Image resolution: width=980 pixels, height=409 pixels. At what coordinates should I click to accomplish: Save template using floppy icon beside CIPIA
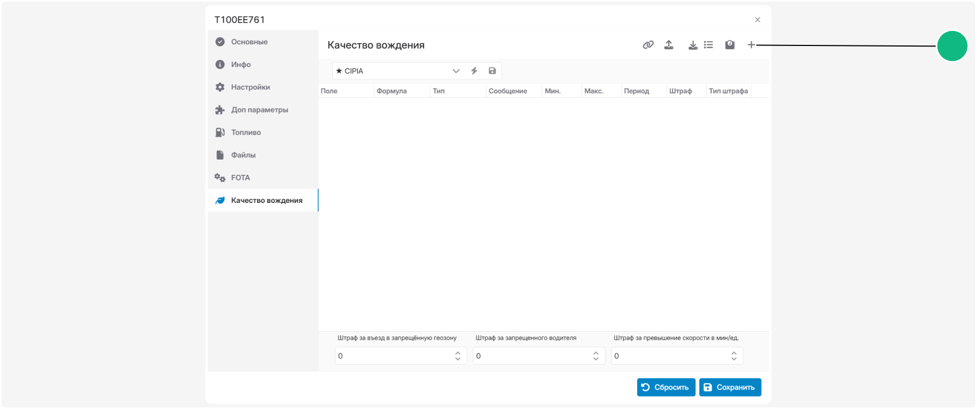click(492, 71)
